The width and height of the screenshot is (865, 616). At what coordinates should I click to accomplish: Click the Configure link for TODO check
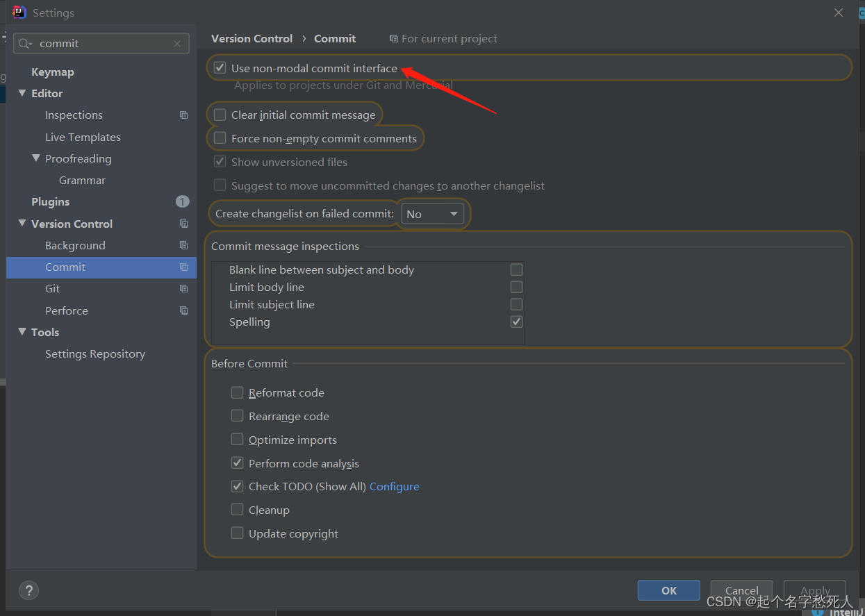coord(395,487)
